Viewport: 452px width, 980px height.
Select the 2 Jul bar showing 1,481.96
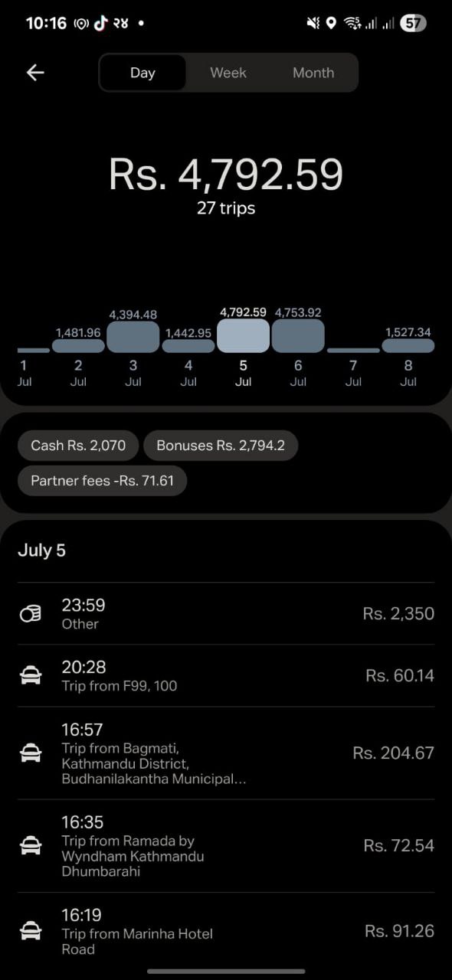coord(78,345)
